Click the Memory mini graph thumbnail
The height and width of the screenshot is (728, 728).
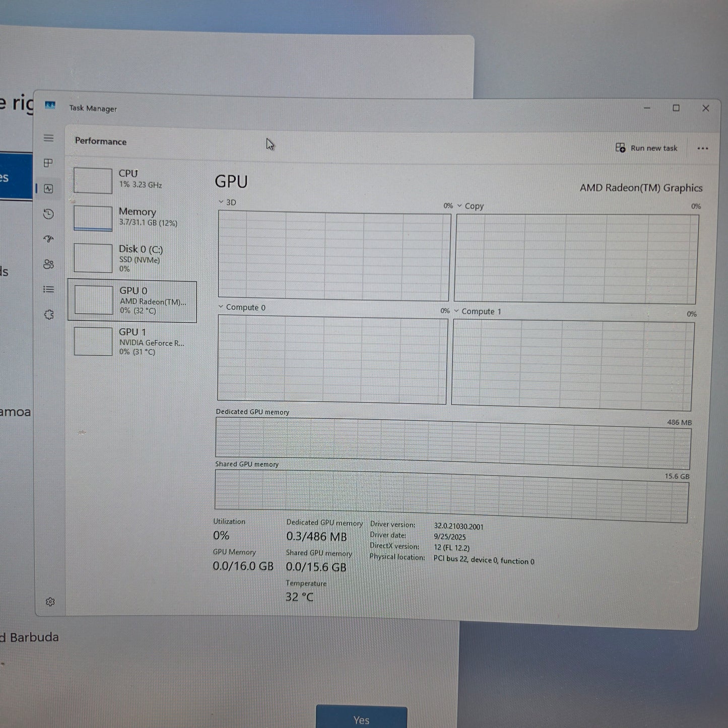point(93,218)
